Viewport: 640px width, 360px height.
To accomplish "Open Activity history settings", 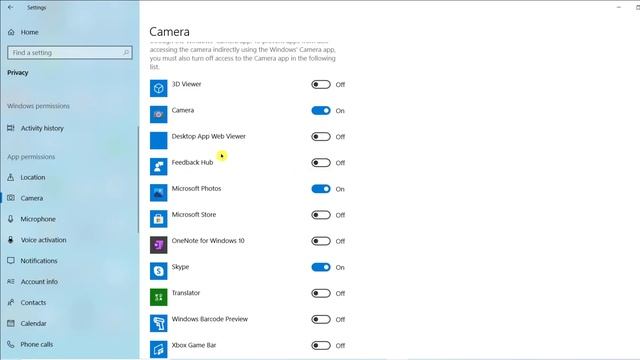I will click(x=69, y=128).
